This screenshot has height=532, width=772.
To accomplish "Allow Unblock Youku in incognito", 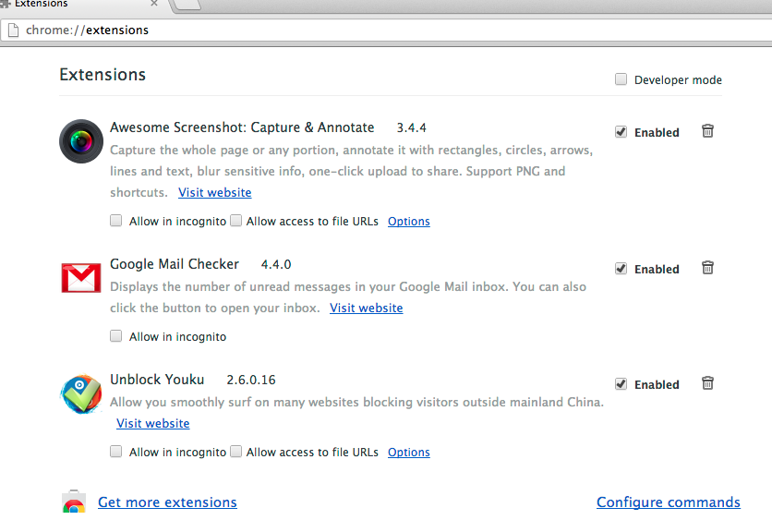I will [115, 452].
